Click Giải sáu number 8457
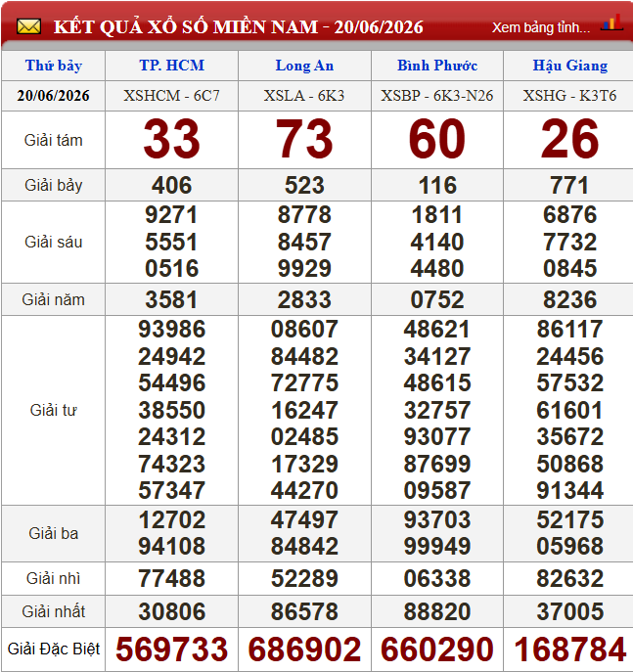 tap(304, 242)
